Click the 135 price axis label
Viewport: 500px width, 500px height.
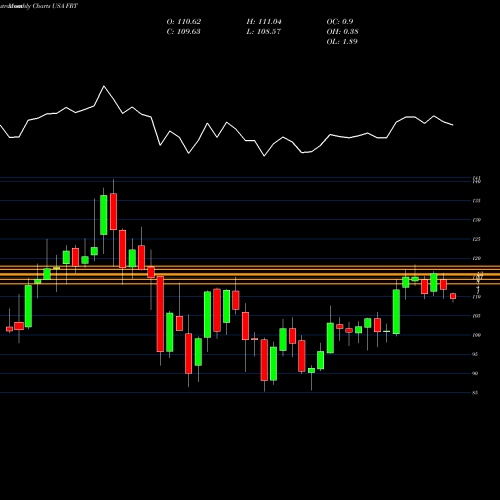pos(476,201)
